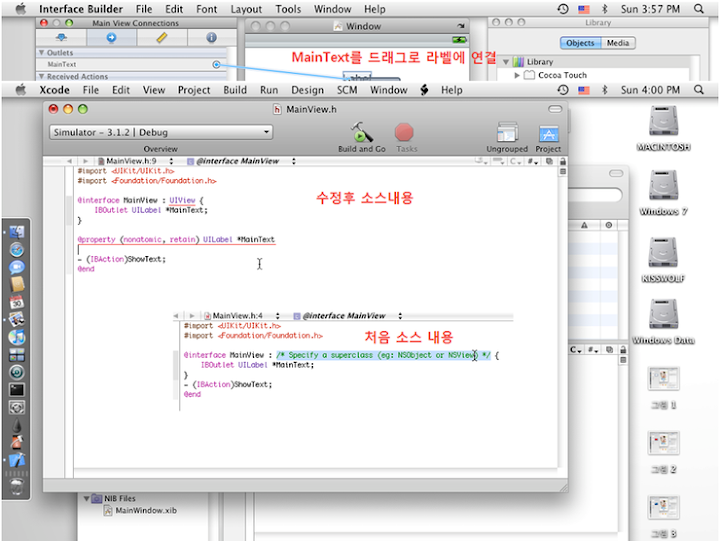Launch Safari from the Dock
Viewport: 720px width, 541px height.
[17, 250]
